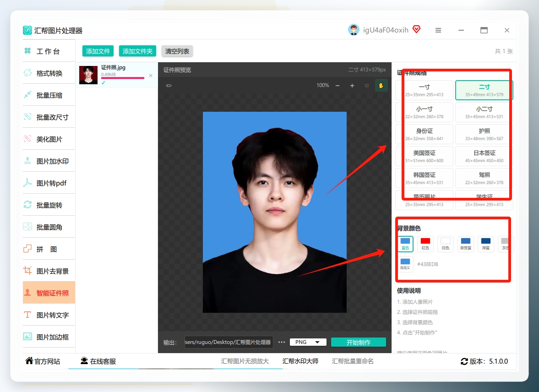
Task: Open 工作台 in the sidebar
Action: click(49, 51)
